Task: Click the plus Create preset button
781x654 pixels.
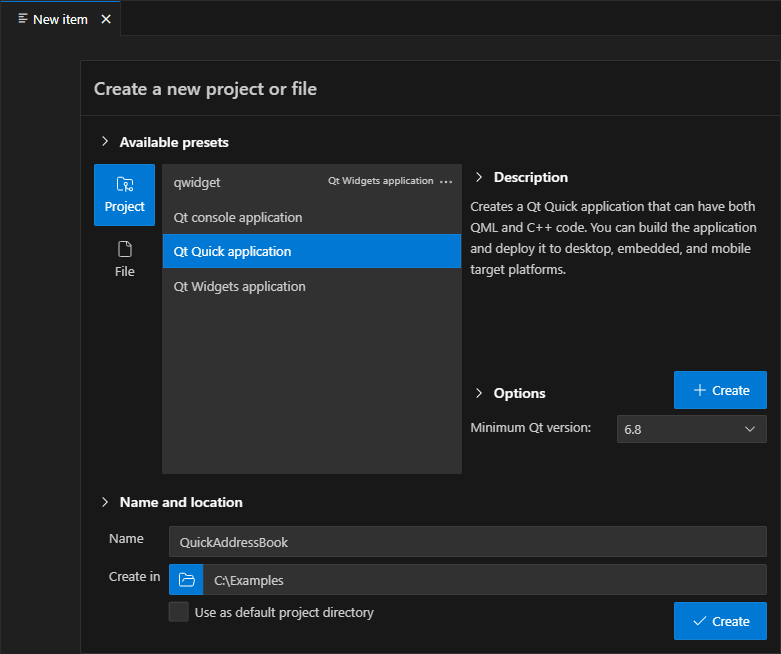Action: point(720,390)
